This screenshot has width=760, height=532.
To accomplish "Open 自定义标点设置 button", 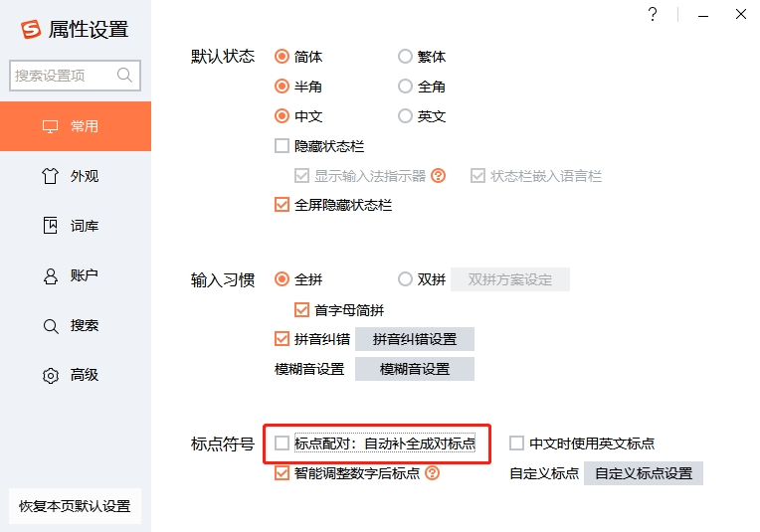I will click(x=644, y=473).
